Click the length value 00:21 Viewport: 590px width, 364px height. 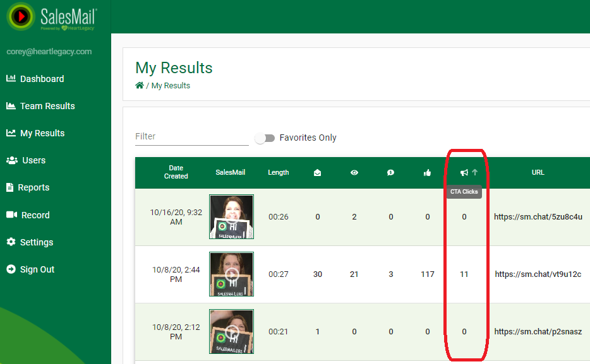click(x=279, y=332)
